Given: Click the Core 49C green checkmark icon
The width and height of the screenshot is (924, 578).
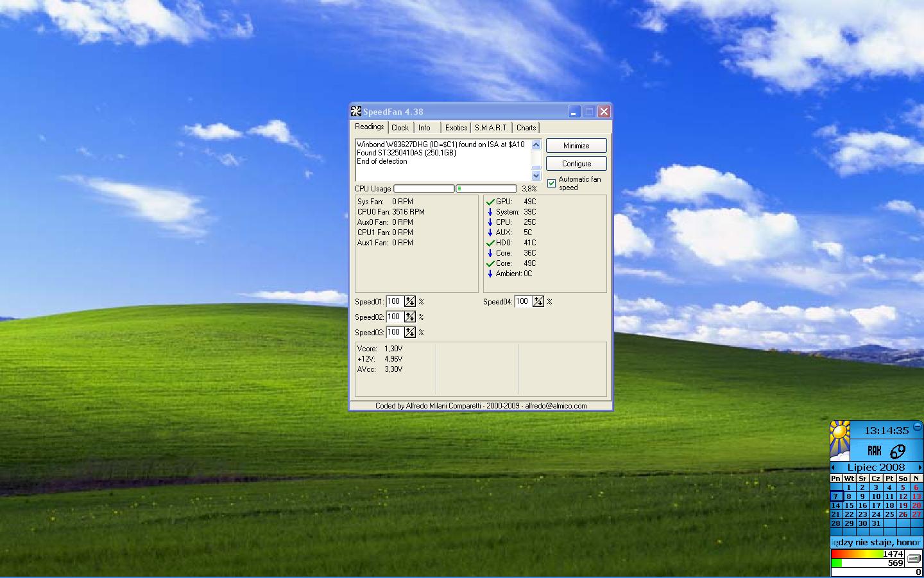Looking at the screenshot, I should tap(490, 263).
